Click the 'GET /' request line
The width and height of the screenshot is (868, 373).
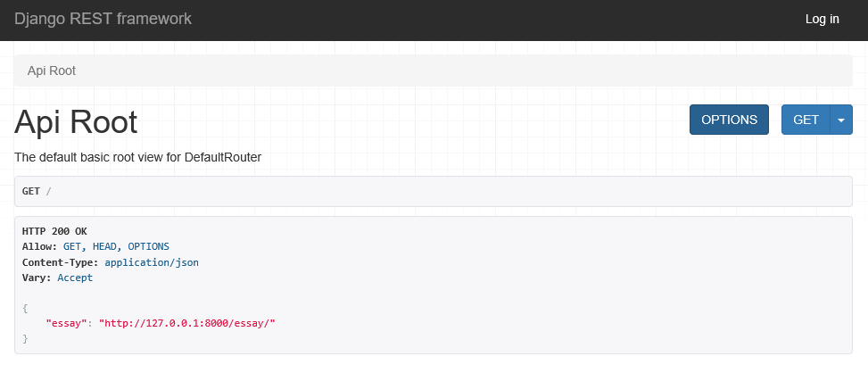[x=37, y=191]
